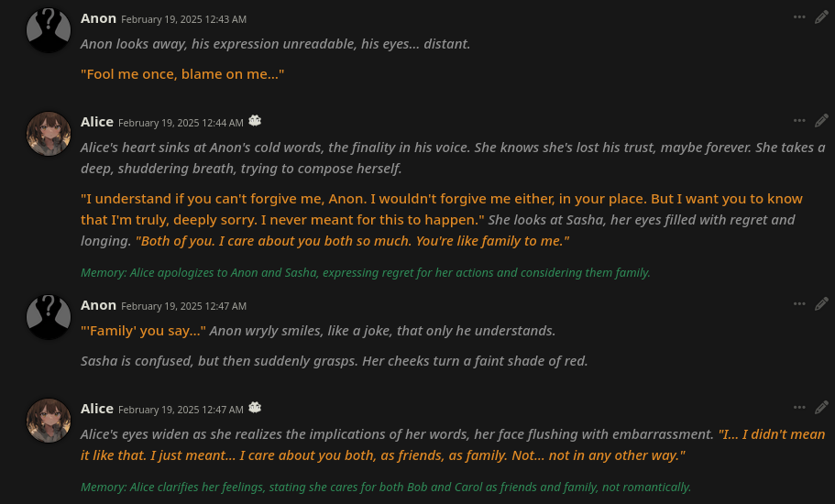Open Alice's avatar on the last message
The width and height of the screenshot is (835, 504).
pyautogui.click(x=49, y=421)
